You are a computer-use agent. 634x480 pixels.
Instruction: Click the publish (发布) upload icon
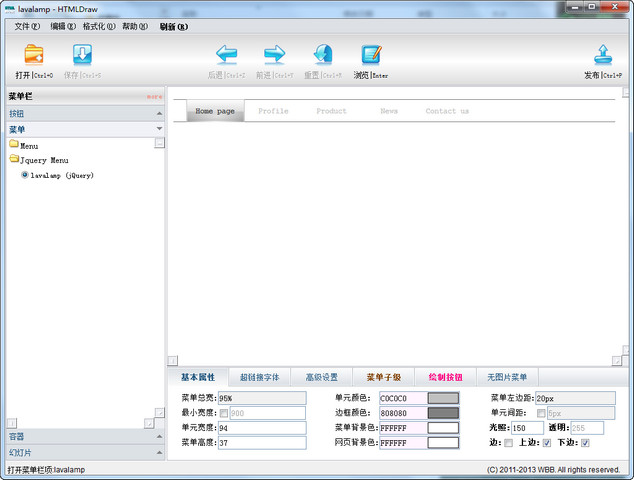click(x=603, y=55)
